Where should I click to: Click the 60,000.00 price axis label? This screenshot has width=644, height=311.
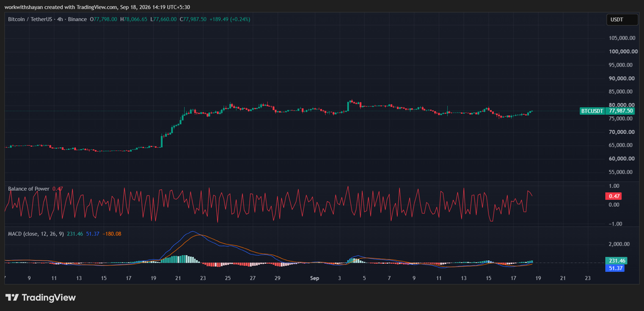(623, 158)
